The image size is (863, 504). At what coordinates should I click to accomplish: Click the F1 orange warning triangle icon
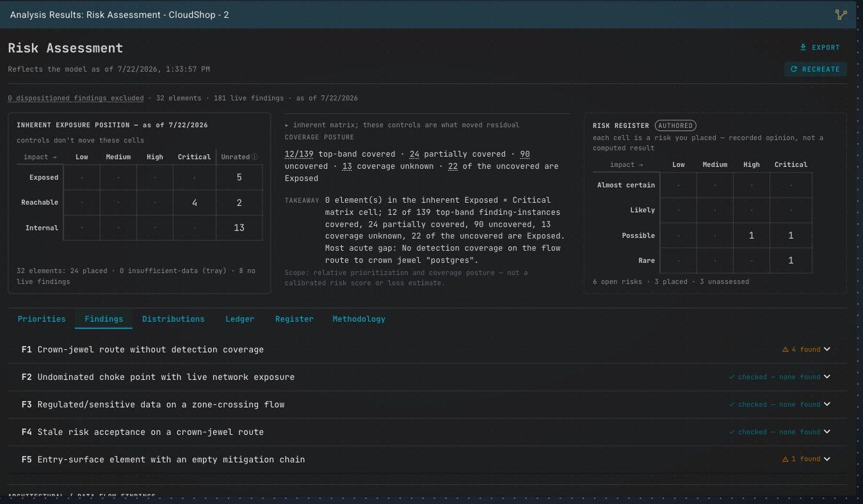click(x=785, y=350)
